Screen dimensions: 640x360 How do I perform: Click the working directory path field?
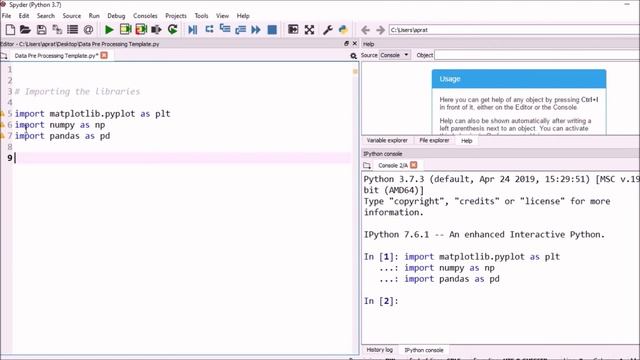(514, 30)
